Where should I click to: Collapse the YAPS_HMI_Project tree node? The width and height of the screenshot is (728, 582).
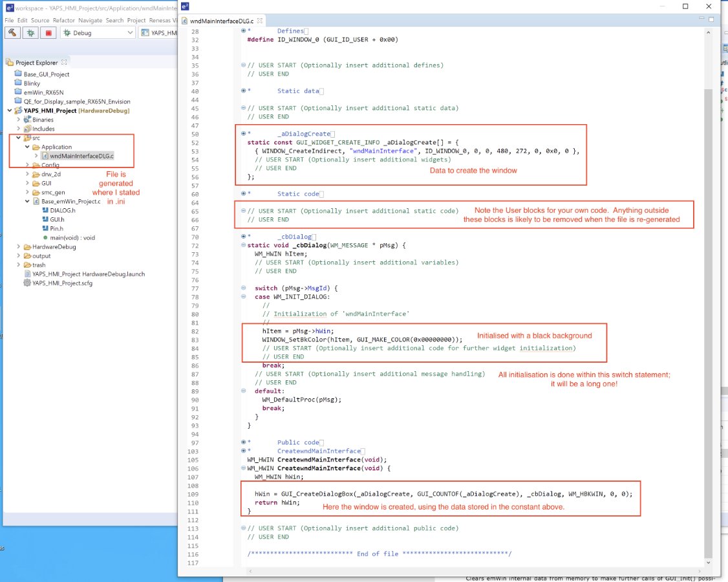(x=10, y=111)
